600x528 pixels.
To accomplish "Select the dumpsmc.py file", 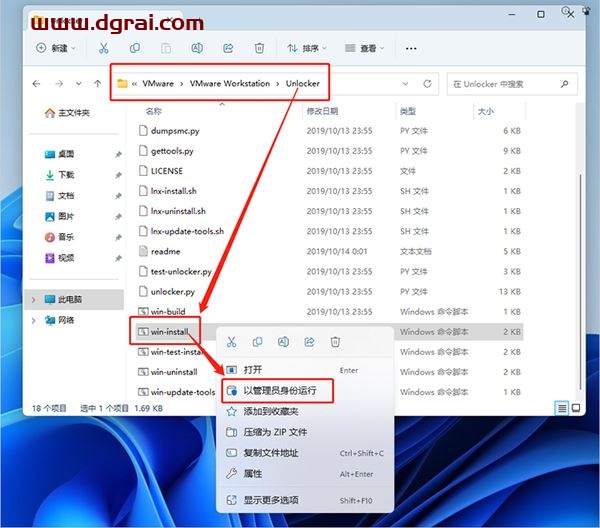I will (x=169, y=131).
